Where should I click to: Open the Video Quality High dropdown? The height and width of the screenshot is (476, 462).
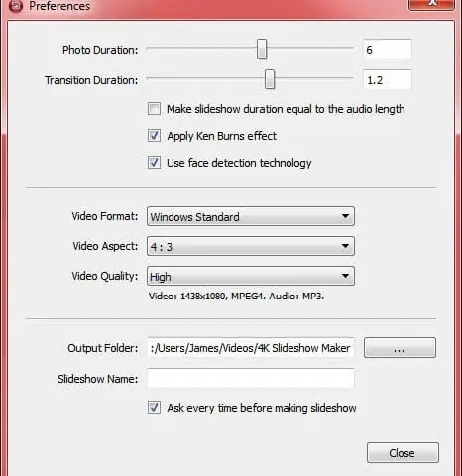click(251, 276)
